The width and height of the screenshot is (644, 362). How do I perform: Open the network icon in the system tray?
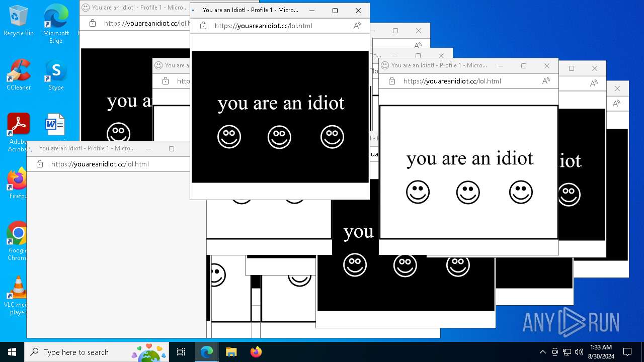(x=567, y=352)
